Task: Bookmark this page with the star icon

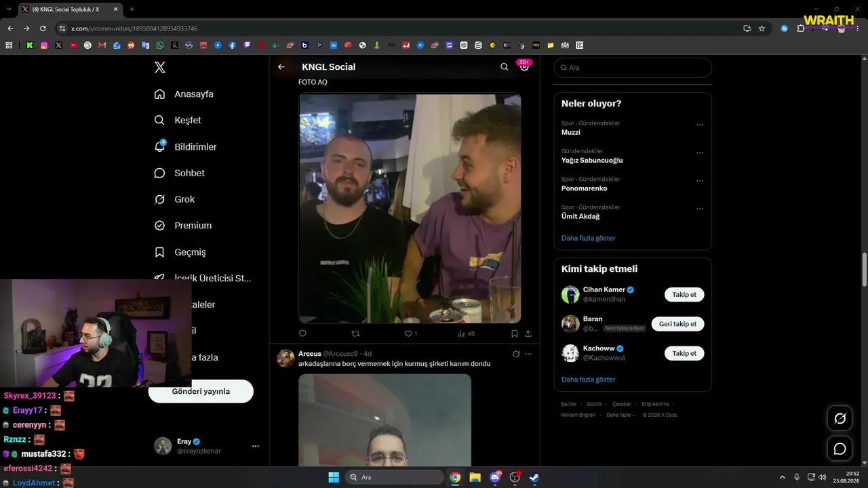Action: [x=762, y=28]
